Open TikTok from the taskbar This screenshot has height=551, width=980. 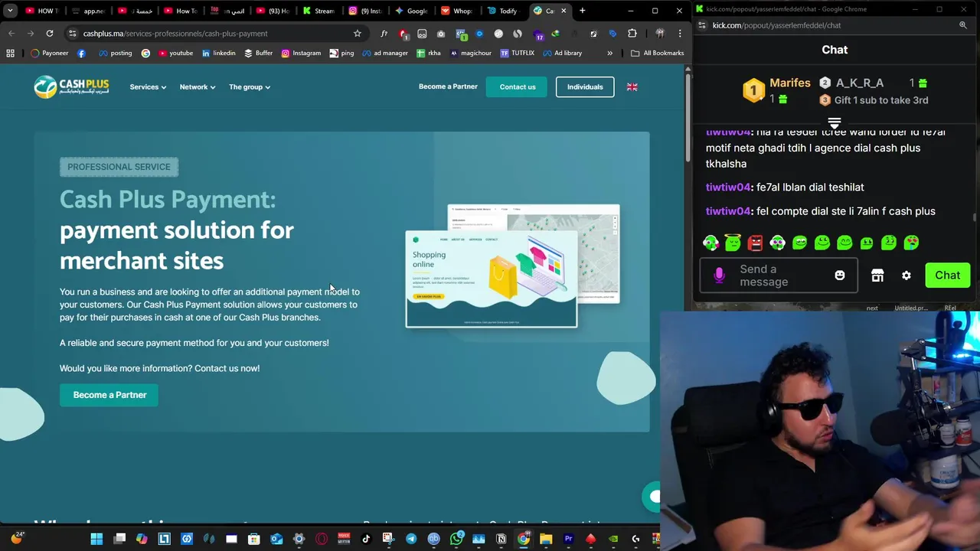(366, 539)
